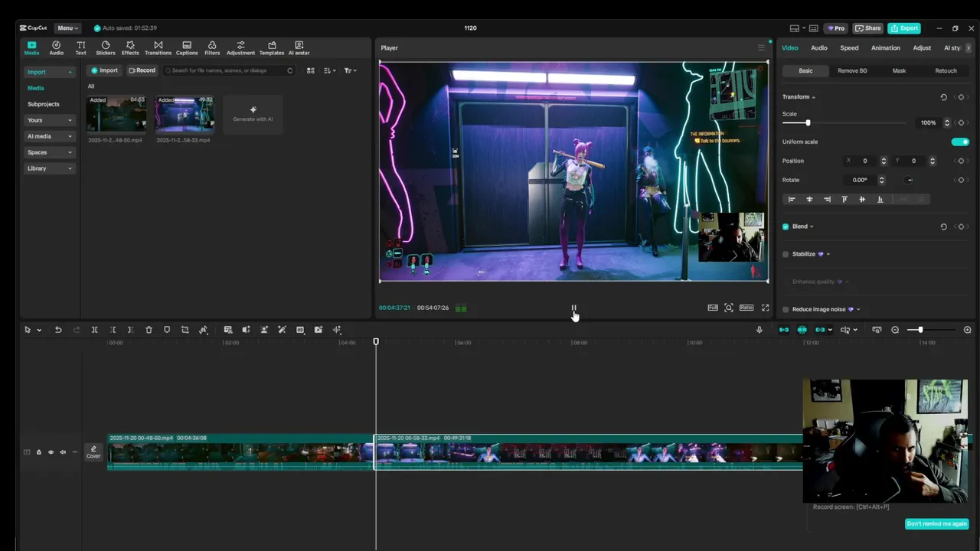Viewport: 980px width, 551px height.
Task: Delete the selected clip with trash icon
Action: (x=149, y=330)
